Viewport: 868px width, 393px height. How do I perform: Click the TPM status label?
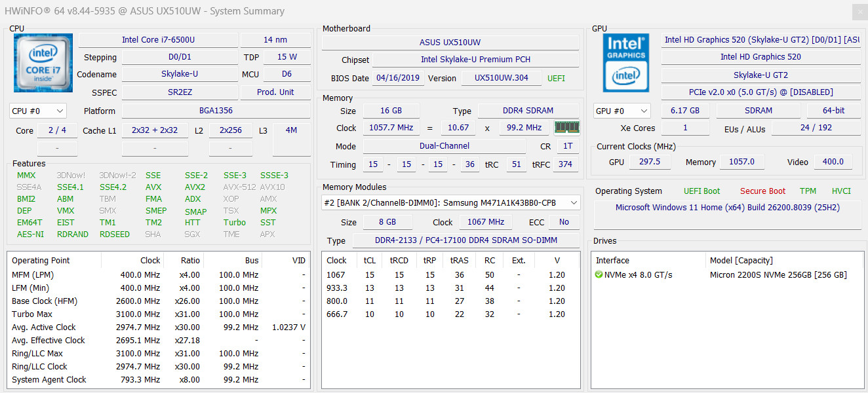(808, 191)
